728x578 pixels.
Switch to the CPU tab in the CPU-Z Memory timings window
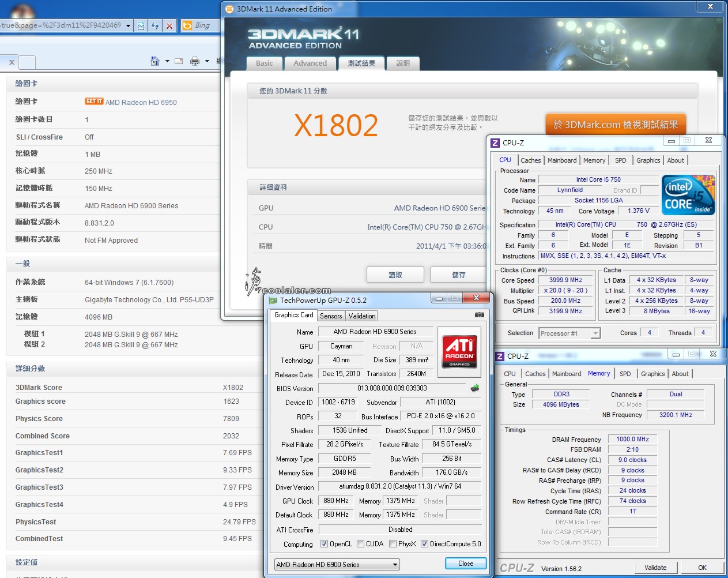coord(510,374)
